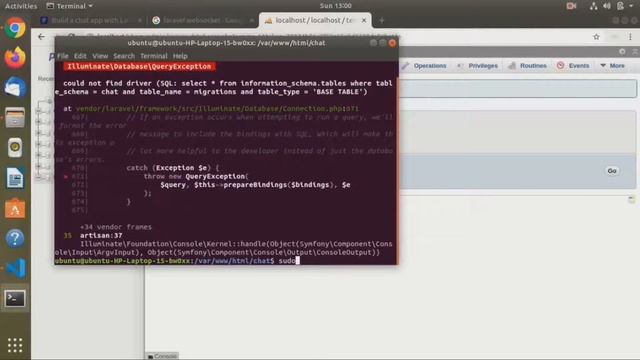This screenshot has height=360, width=640.
Task: Click the screen recording indicator in top bar
Action: [x=571, y=6]
